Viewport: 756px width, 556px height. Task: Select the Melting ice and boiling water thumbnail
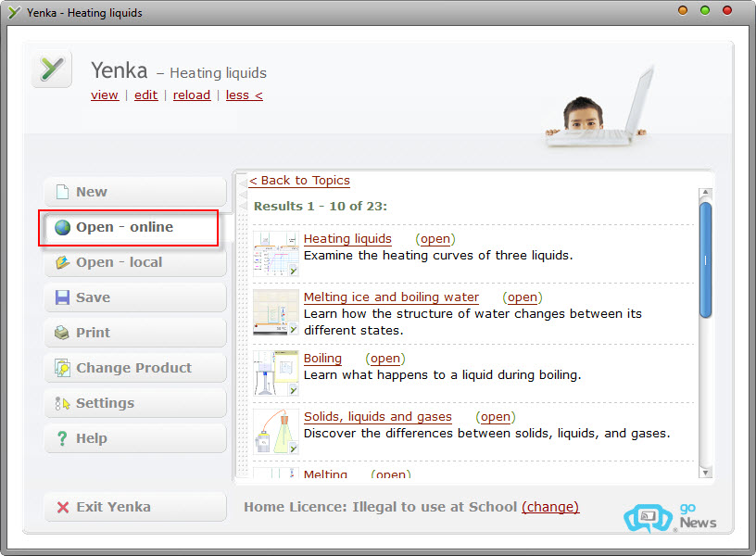point(276,312)
